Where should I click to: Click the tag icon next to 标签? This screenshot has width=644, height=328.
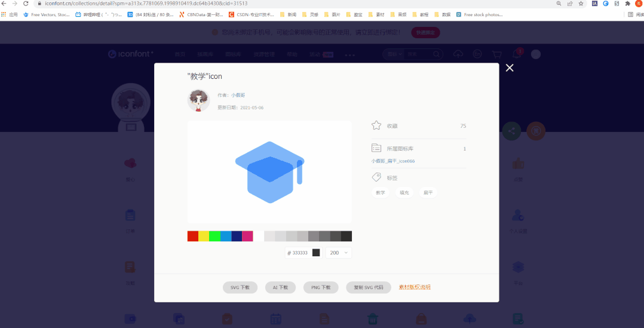[376, 177]
